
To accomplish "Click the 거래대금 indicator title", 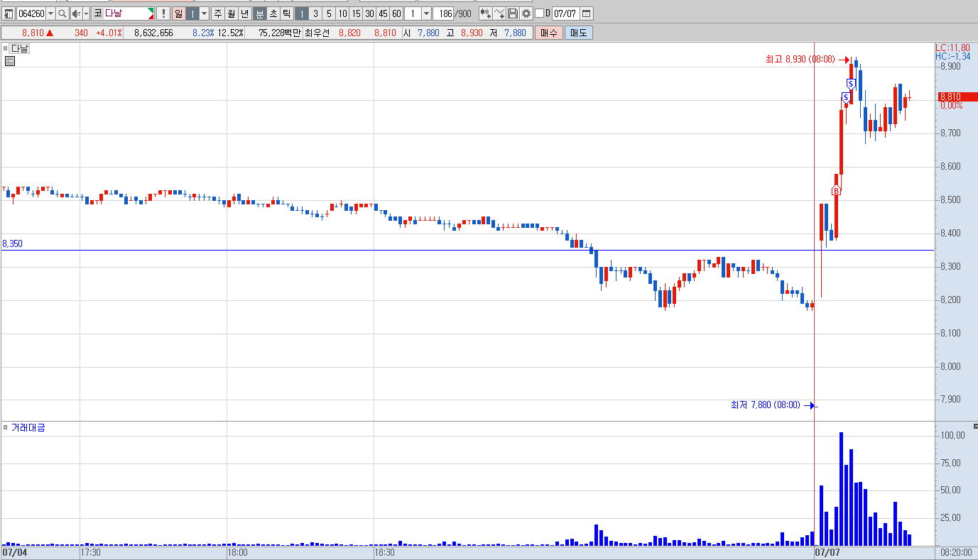I will [x=28, y=427].
